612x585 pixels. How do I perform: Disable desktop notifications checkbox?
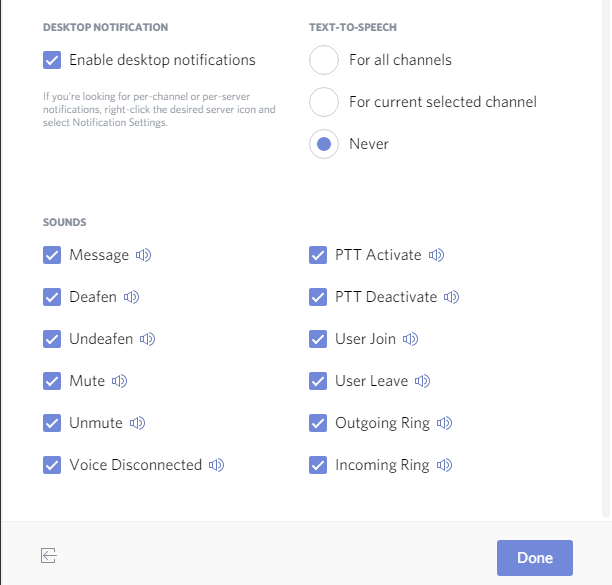[52, 60]
